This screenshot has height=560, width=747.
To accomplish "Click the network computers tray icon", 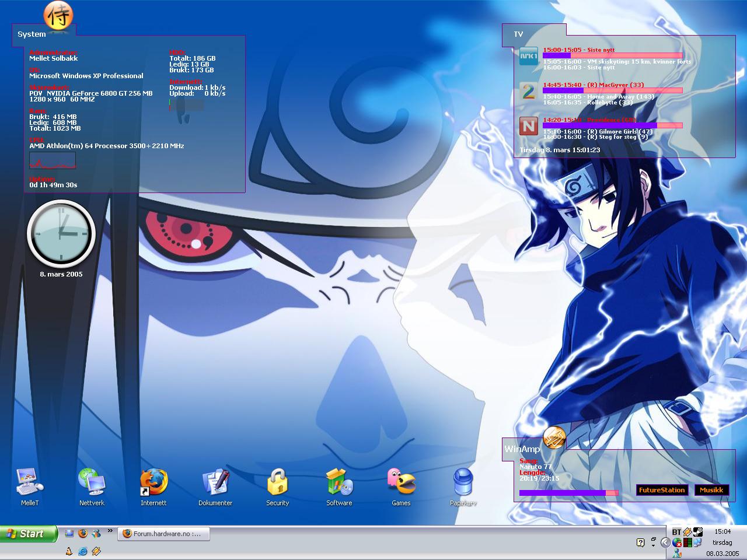I will [x=697, y=542].
